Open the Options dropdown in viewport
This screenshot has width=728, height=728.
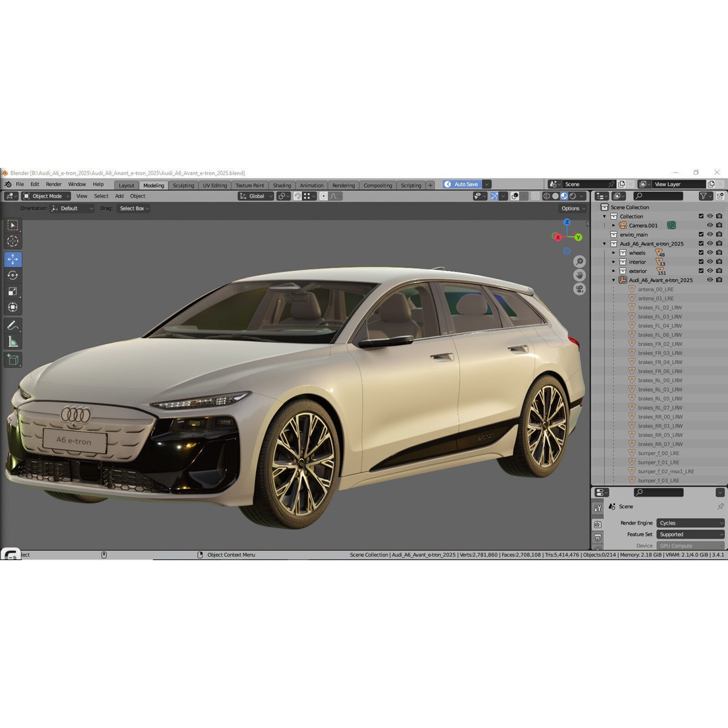(573, 208)
